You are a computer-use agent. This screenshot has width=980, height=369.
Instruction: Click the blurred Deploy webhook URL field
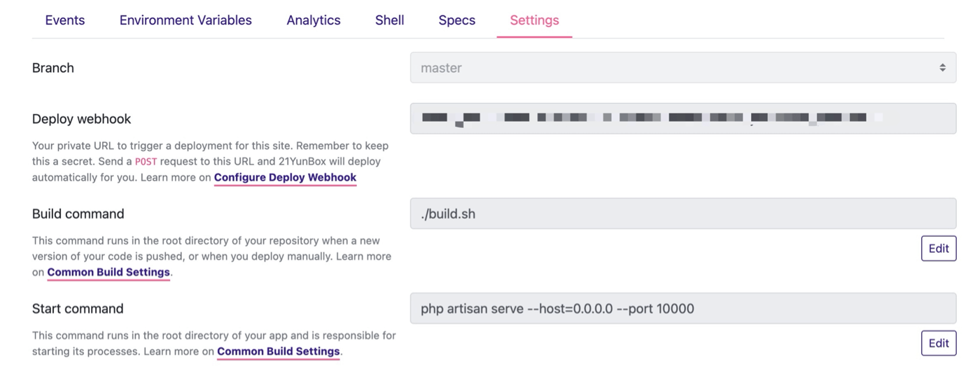point(682,118)
